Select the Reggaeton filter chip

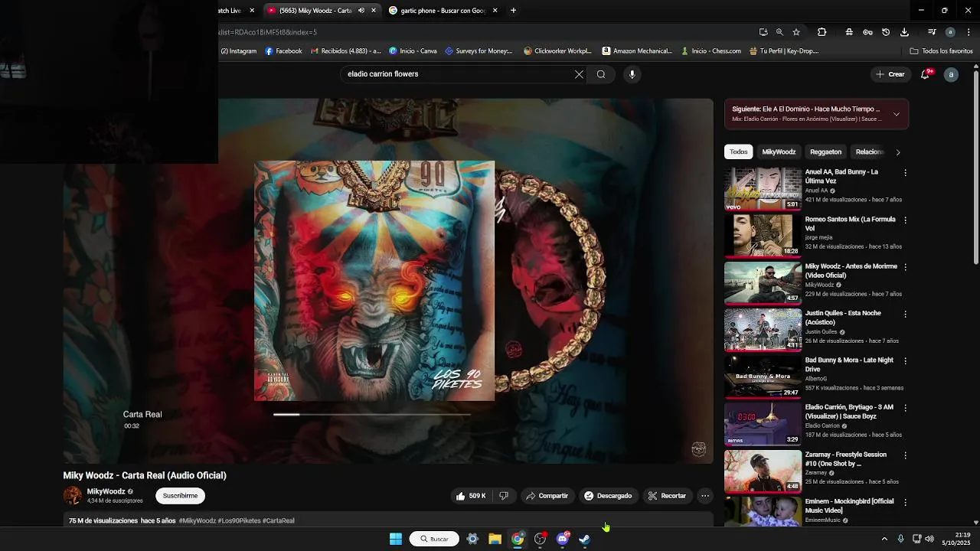(825, 152)
